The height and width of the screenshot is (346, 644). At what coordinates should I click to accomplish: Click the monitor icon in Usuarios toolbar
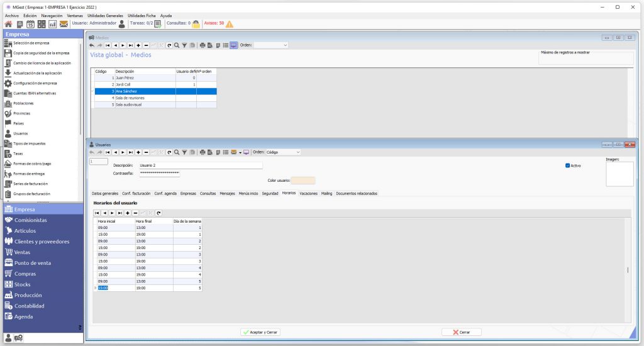pos(246,152)
